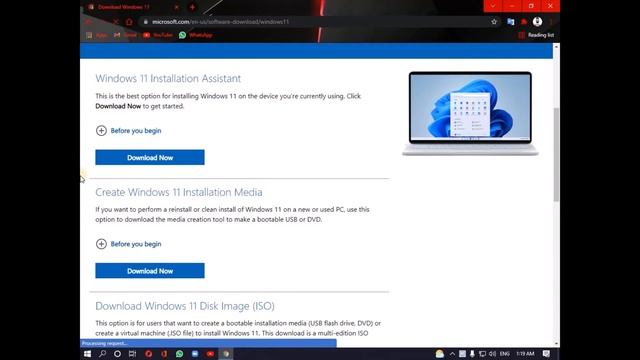
Task: Open the Apps bookmark shortcut
Action: (97, 35)
